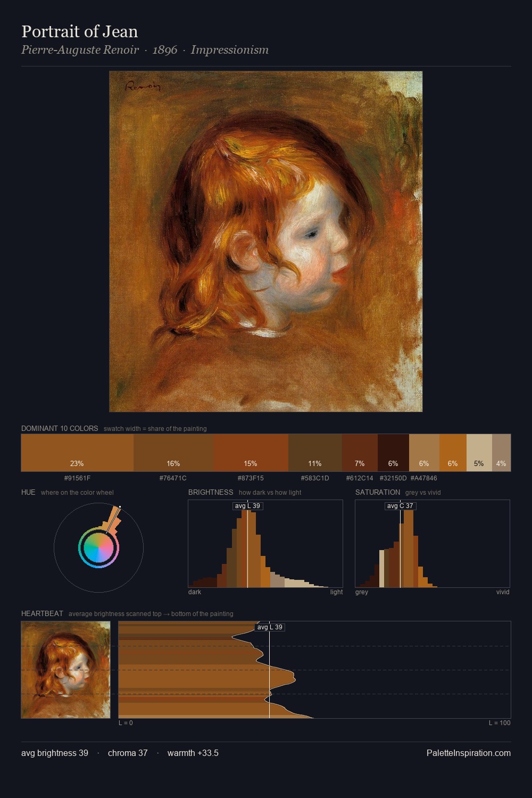Click the main Portrait of Jean painting
Image resolution: width=532 pixels, height=798 pixels.
click(x=266, y=242)
